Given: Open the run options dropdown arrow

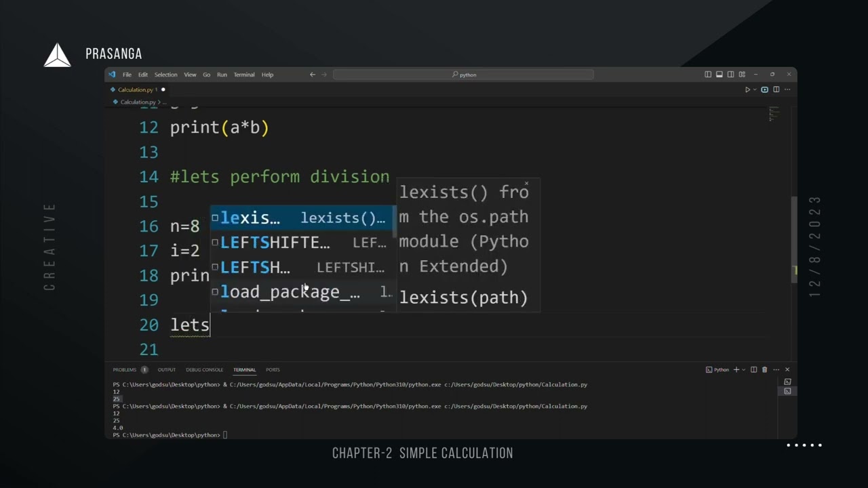Looking at the screenshot, I should point(754,89).
